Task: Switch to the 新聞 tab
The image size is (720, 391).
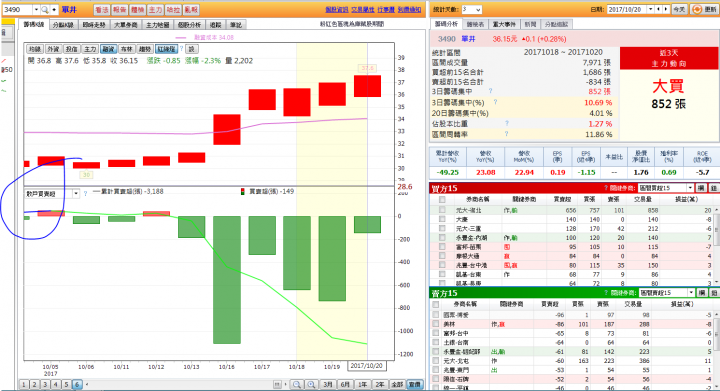Action: click(530, 24)
